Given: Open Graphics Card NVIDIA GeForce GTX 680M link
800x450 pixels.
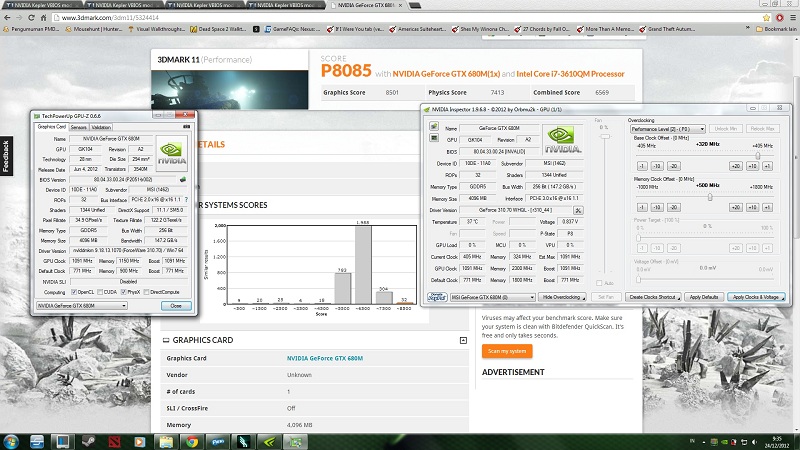Looking at the screenshot, I should (x=324, y=358).
